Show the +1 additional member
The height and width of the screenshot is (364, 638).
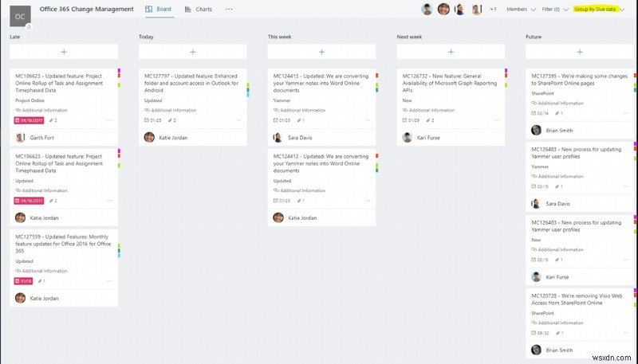pyautogui.click(x=493, y=9)
